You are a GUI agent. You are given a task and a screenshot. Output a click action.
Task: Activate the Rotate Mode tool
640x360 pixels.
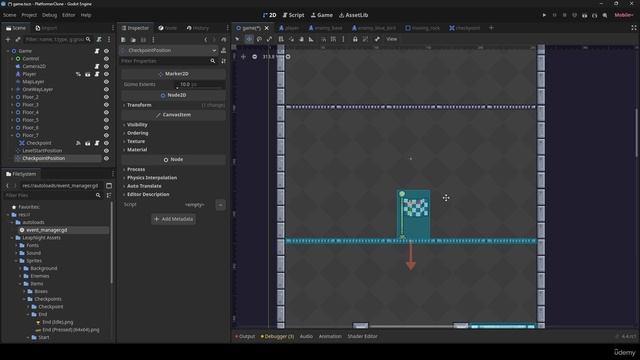coord(259,39)
